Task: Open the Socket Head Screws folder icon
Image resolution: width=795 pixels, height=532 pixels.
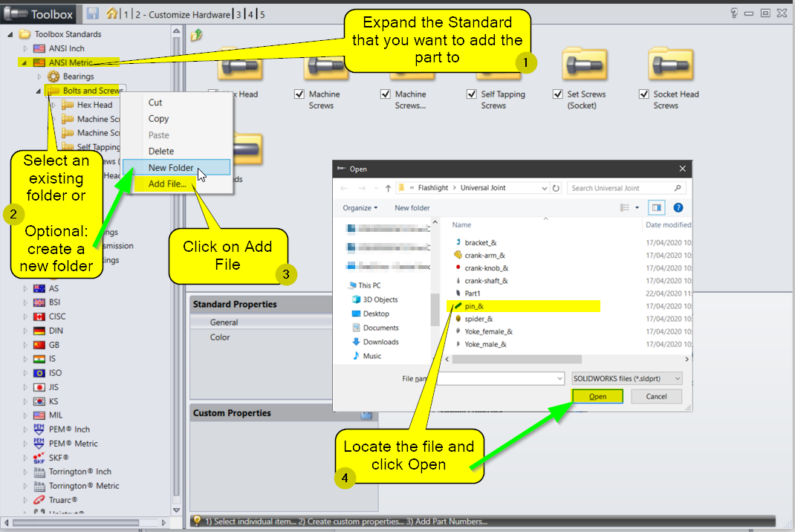Action: tap(671, 65)
